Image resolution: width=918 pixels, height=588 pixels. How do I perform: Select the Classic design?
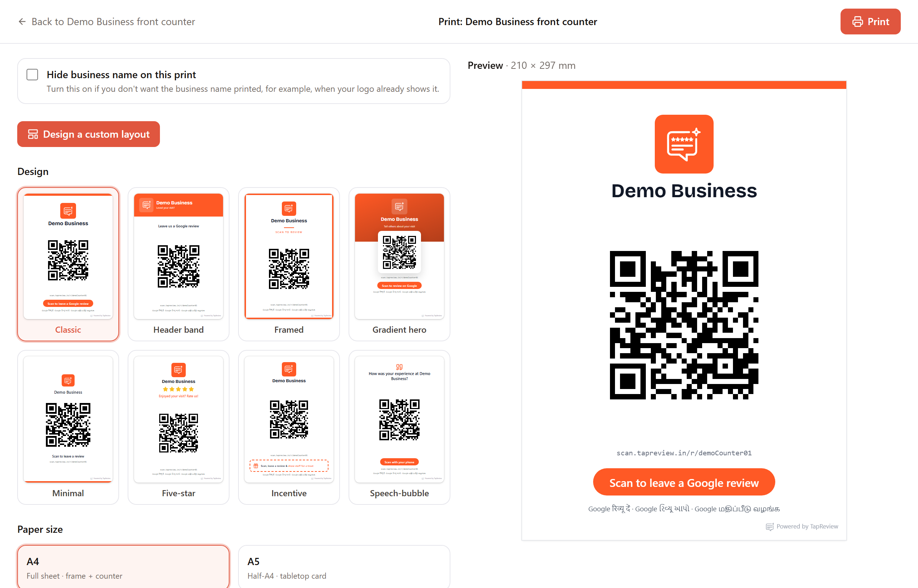pyautogui.click(x=68, y=264)
